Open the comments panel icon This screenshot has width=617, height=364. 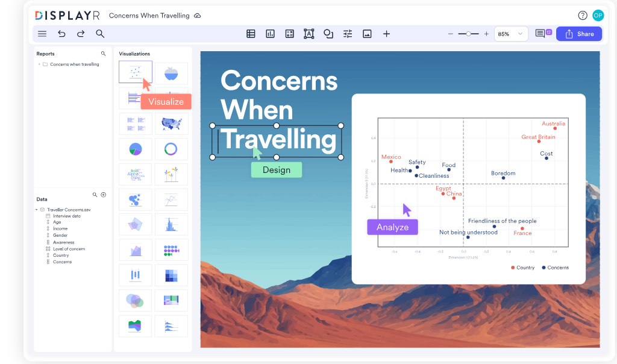[x=540, y=34]
